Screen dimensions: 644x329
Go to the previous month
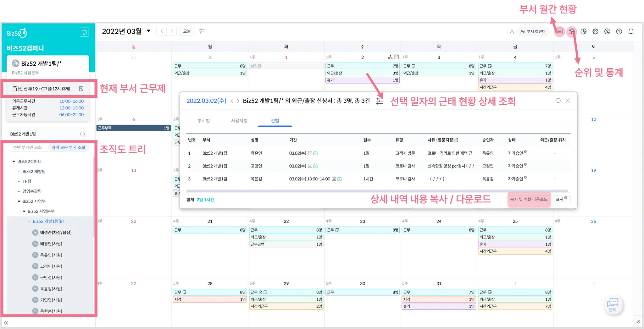click(162, 31)
